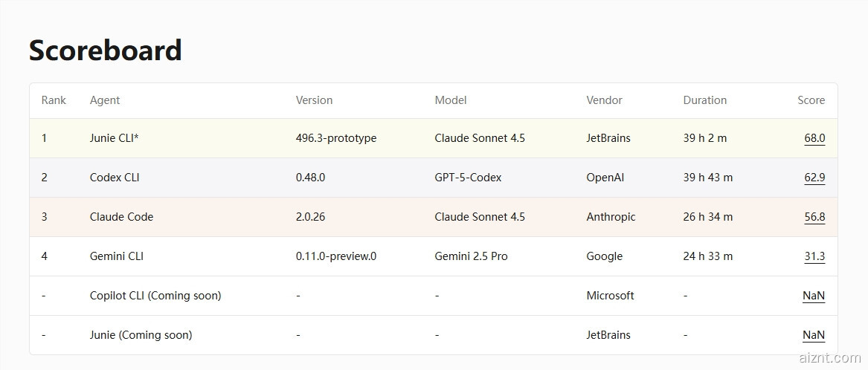Image resolution: width=868 pixels, height=370 pixels.
Task: Open the 31.3 score for Gemini CLI
Action: (814, 256)
